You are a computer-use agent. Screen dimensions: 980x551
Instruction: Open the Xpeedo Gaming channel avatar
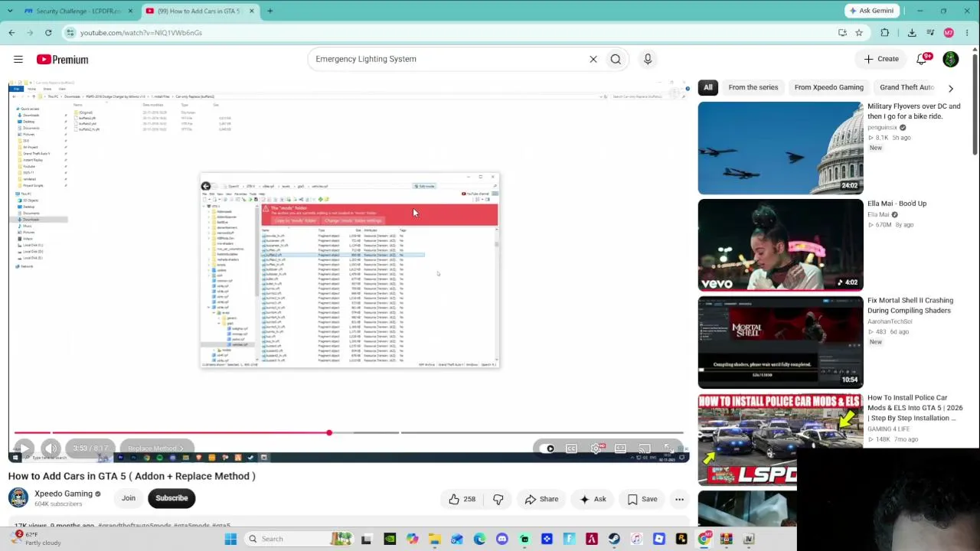point(18,497)
